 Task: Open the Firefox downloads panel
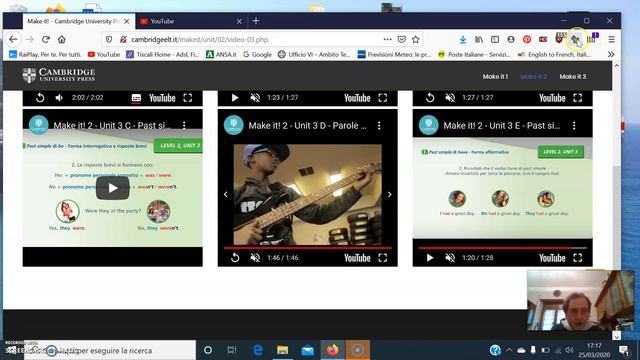click(x=462, y=40)
